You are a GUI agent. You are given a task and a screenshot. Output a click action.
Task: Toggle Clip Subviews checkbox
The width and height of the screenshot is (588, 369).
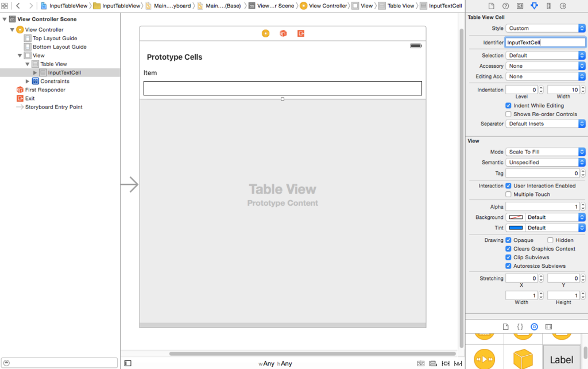(x=508, y=257)
